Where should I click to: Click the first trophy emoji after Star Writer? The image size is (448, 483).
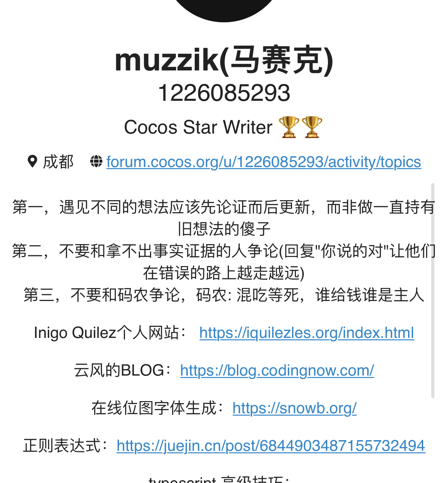289,127
